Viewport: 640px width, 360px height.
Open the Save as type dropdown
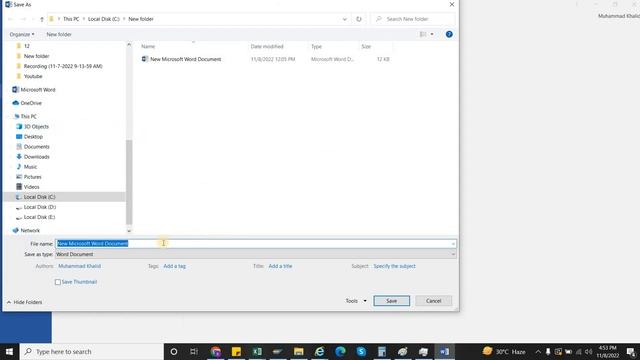256,254
